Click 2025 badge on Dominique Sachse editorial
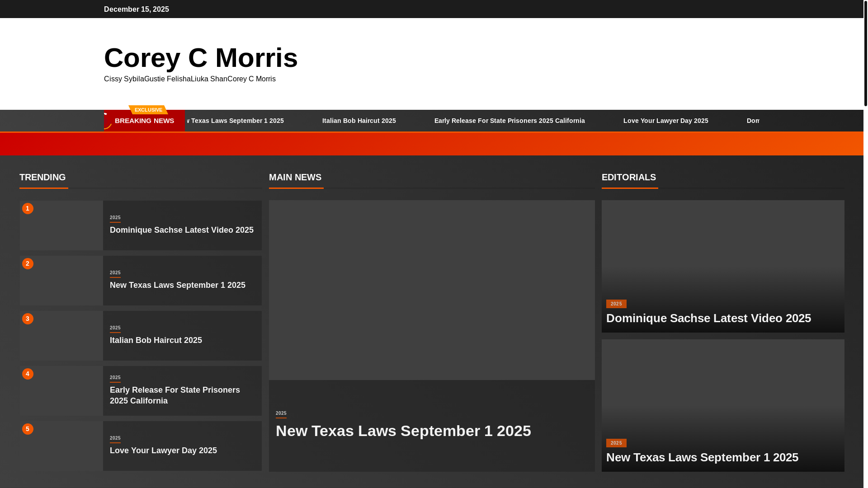Image resolution: width=868 pixels, height=488 pixels. (616, 304)
